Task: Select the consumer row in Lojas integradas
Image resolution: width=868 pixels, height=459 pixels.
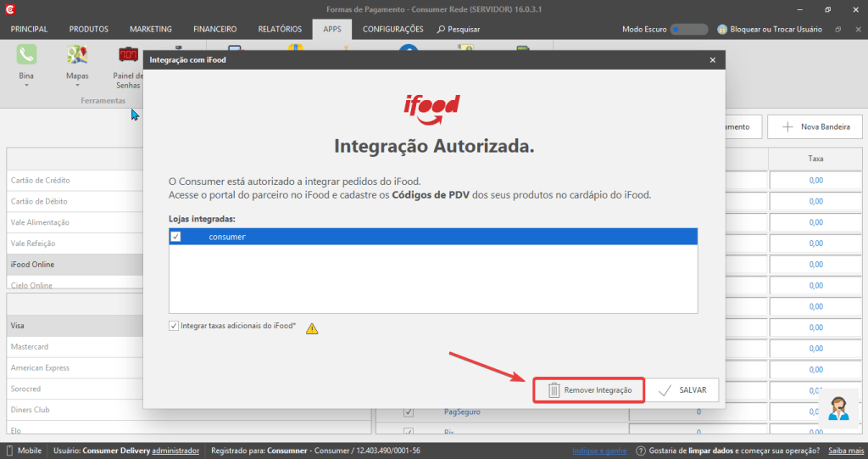Action: click(433, 237)
